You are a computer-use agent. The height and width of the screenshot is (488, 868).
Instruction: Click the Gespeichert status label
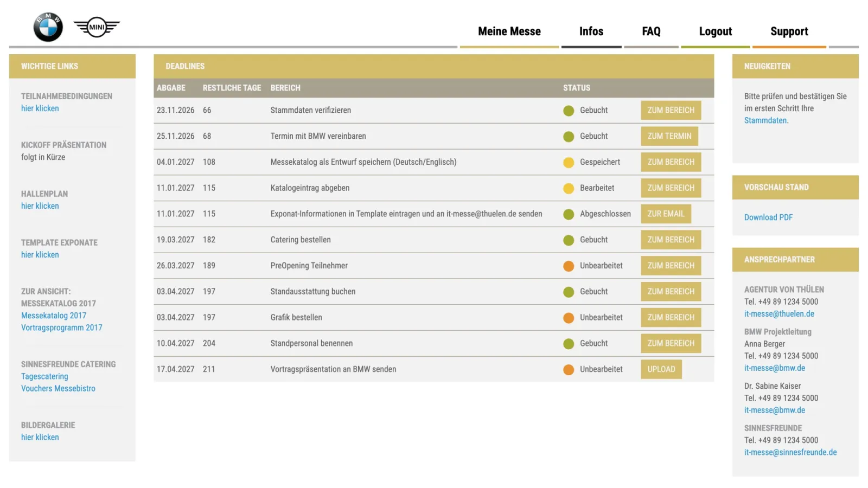[599, 162]
